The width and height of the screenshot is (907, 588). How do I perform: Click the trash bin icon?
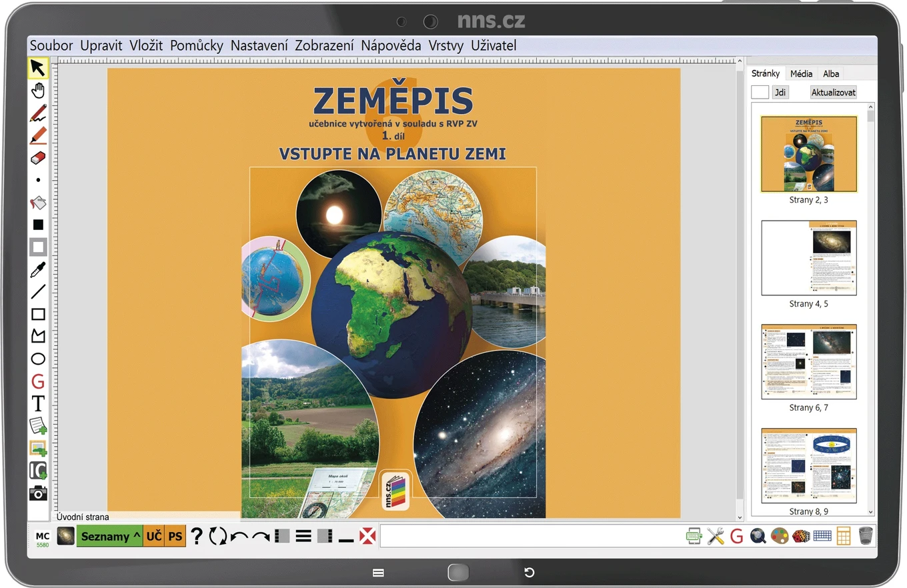point(866,536)
